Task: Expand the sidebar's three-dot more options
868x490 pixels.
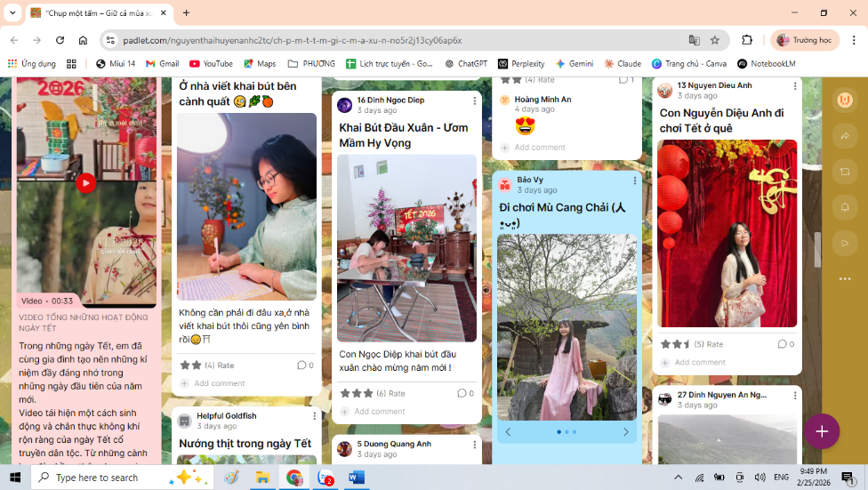Action: (x=844, y=279)
